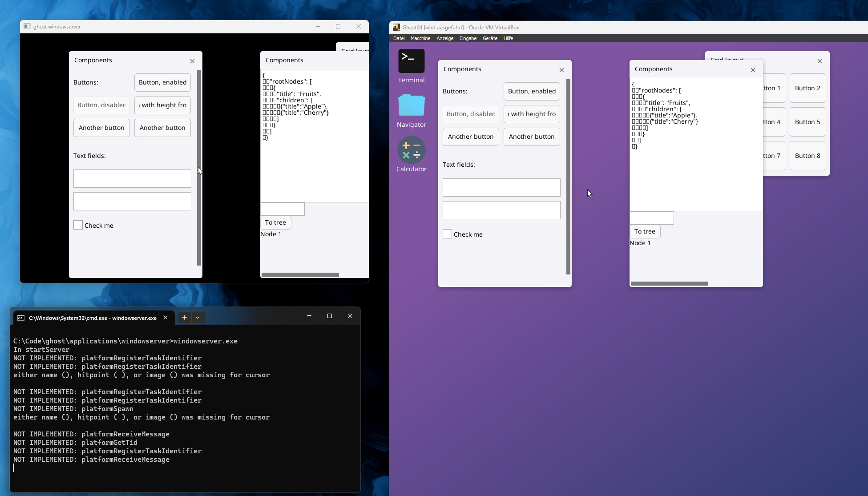
Task: Click the 'To tree' button
Action: [x=275, y=222]
